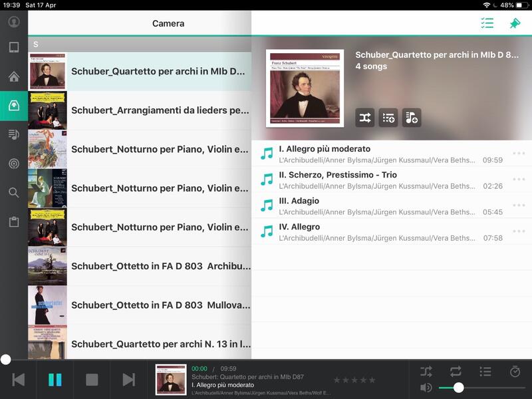This screenshot has width=532, height=399.
Task: Add album to queue using the queue icon
Action: point(388,118)
